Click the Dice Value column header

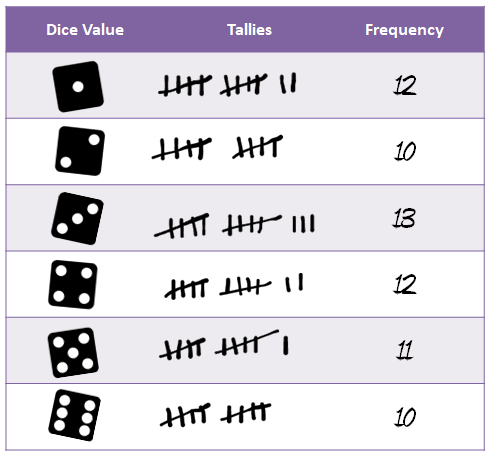coord(85,30)
